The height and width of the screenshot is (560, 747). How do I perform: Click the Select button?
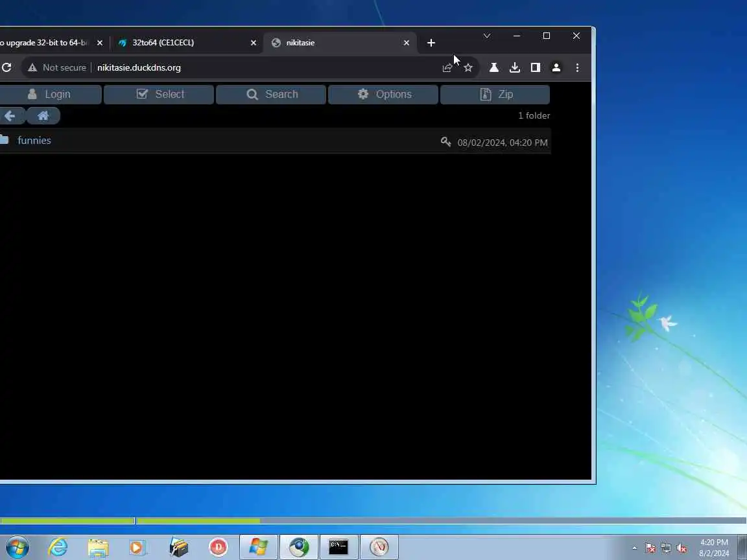pyautogui.click(x=159, y=94)
